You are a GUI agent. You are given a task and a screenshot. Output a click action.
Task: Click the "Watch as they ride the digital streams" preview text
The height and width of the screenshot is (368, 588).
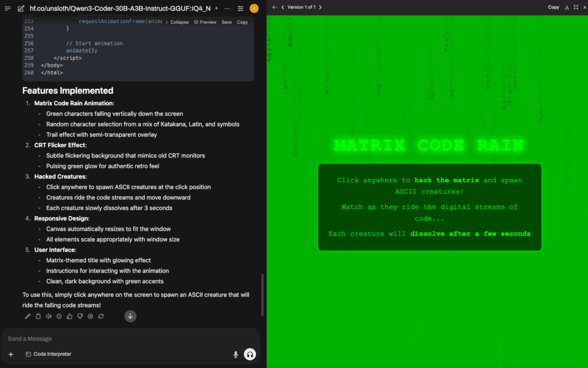[x=430, y=213]
